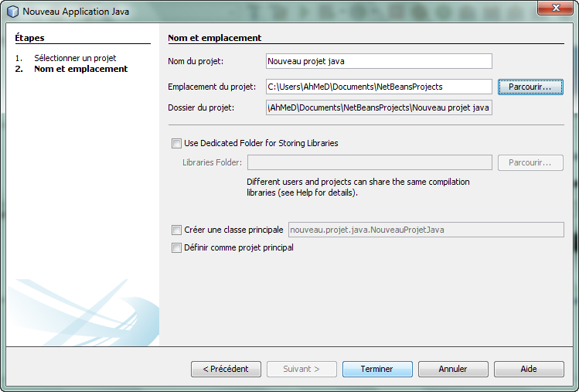
Task: Close the Nouveau Application Java dialog
Action: [556, 9]
